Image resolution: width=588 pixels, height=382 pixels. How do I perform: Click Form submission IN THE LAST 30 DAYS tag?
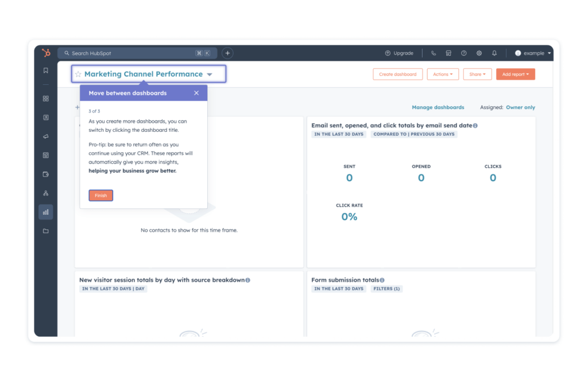coord(339,289)
